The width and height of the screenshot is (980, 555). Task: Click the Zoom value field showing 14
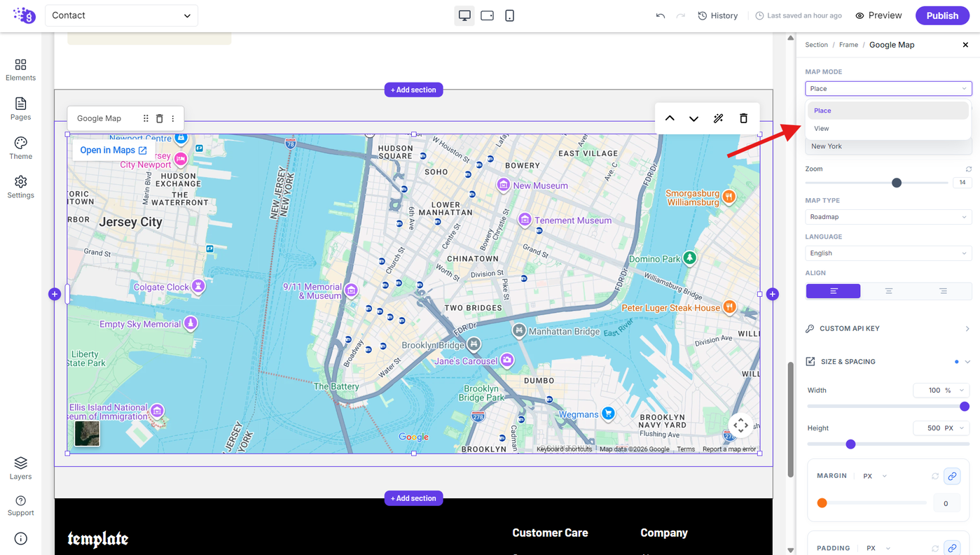point(962,183)
